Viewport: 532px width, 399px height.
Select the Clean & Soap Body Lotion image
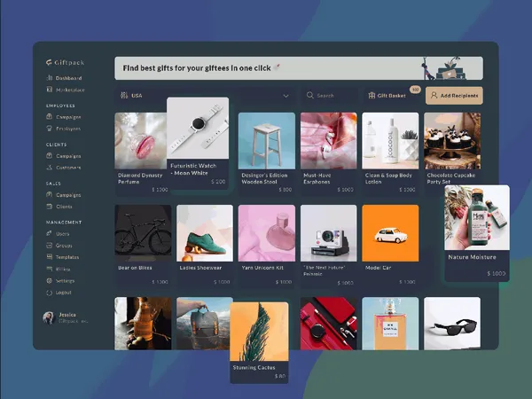[390, 141]
